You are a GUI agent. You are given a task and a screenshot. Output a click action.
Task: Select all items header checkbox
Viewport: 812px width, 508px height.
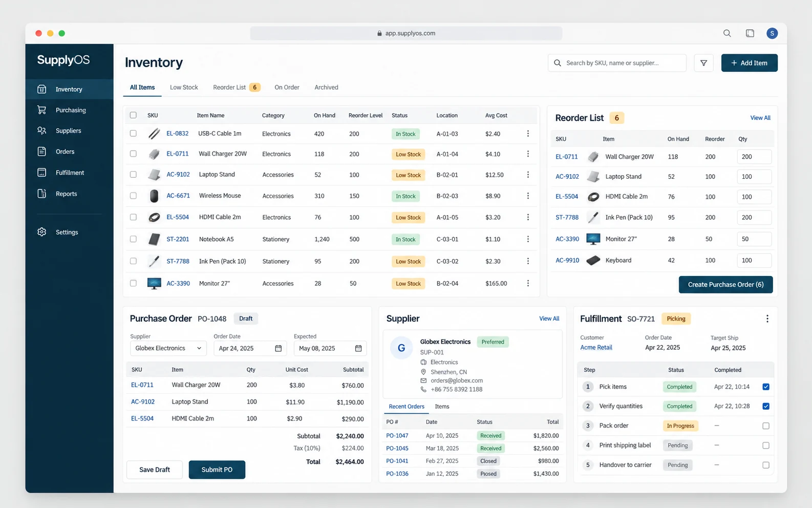[x=133, y=115]
